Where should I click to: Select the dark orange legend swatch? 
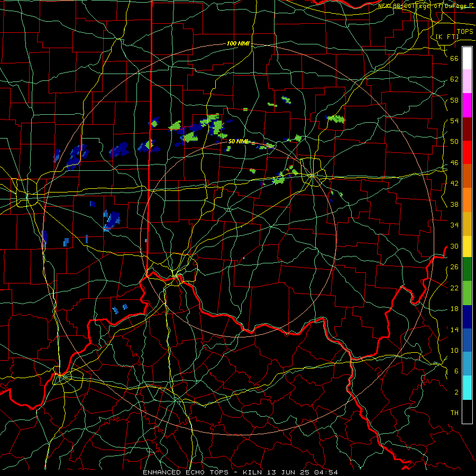(467, 176)
